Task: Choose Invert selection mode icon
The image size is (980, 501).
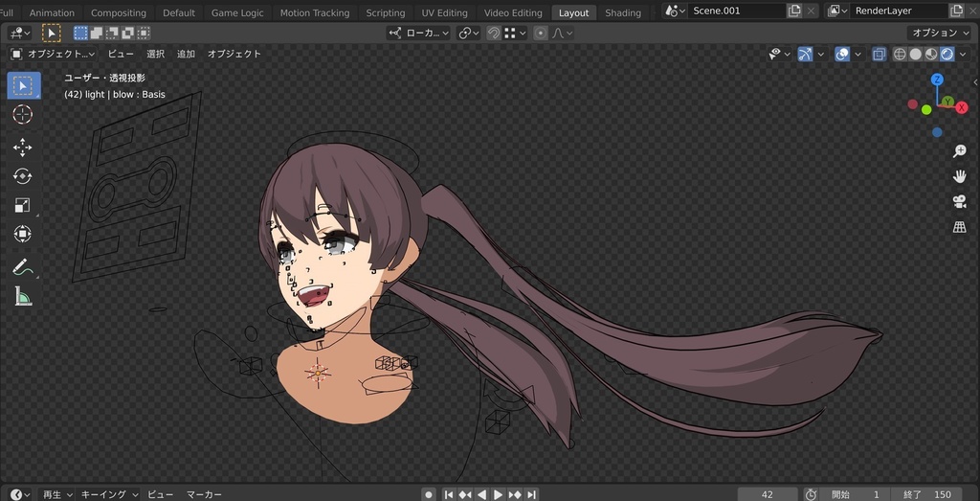Action: point(127,33)
